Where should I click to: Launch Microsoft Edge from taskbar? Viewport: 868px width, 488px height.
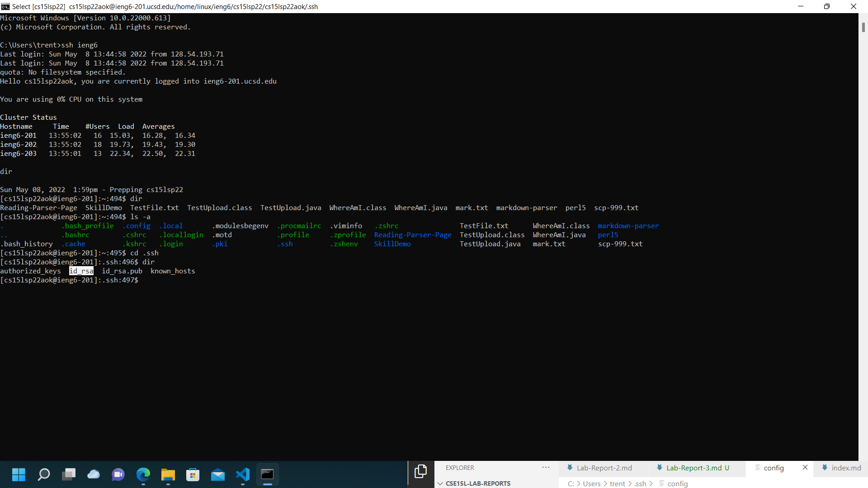[x=143, y=474]
